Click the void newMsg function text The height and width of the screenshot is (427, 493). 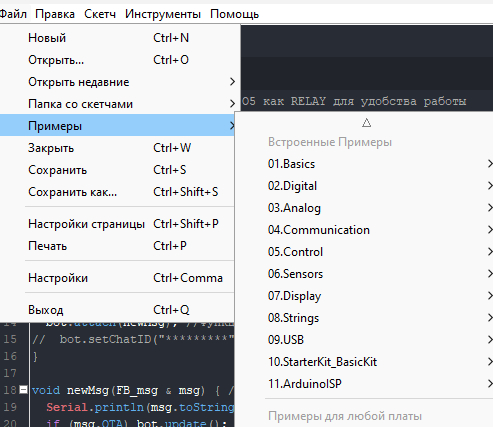[70, 390]
